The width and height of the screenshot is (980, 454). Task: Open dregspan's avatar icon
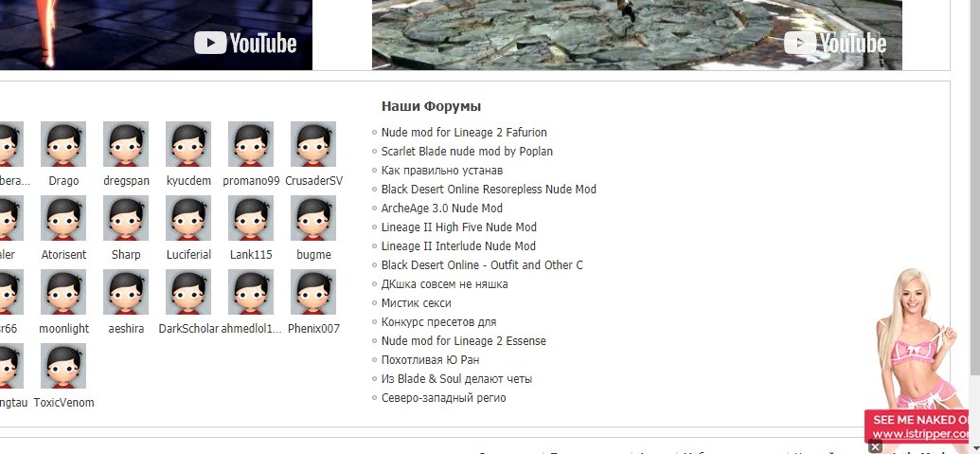[126, 144]
